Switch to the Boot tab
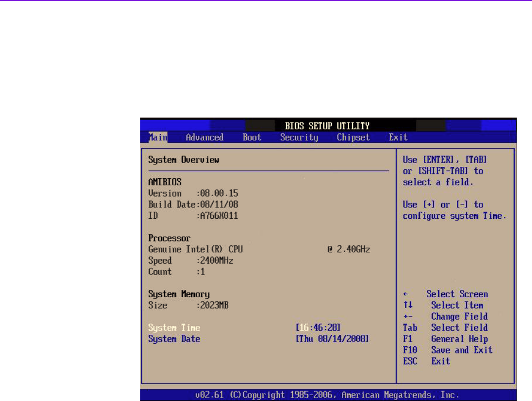The height and width of the screenshot is (401, 532). [x=252, y=137]
